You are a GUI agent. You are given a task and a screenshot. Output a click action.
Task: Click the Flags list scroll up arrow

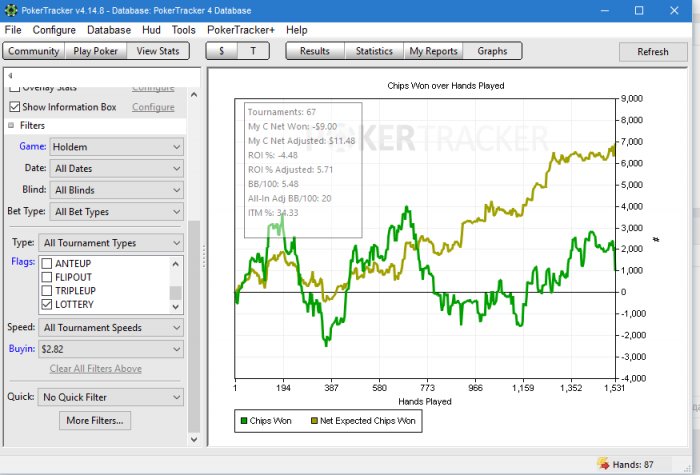175,264
